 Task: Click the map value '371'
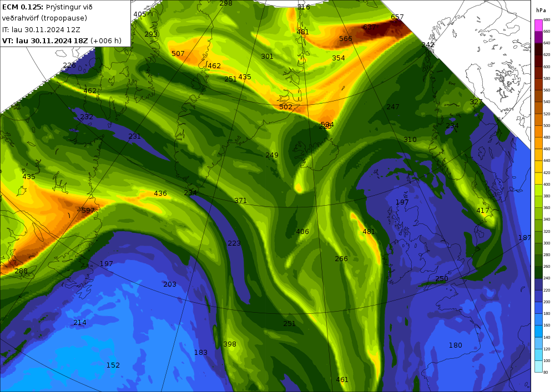click(x=241, y=200)
